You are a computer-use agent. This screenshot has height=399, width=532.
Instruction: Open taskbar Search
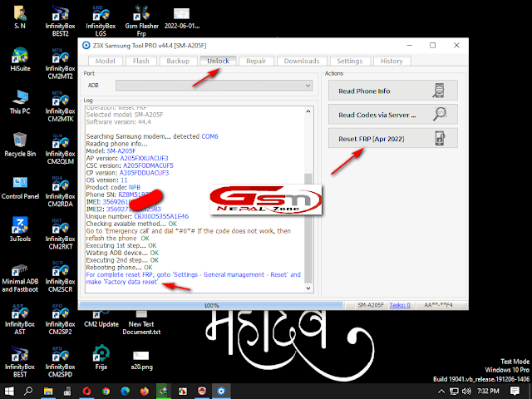click(28, 392)
